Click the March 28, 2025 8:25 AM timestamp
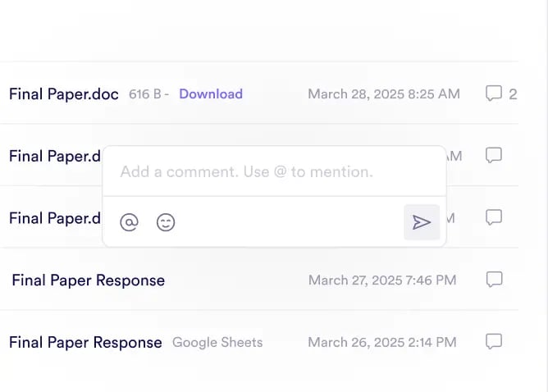548x392 pixels. pos(383,93)
